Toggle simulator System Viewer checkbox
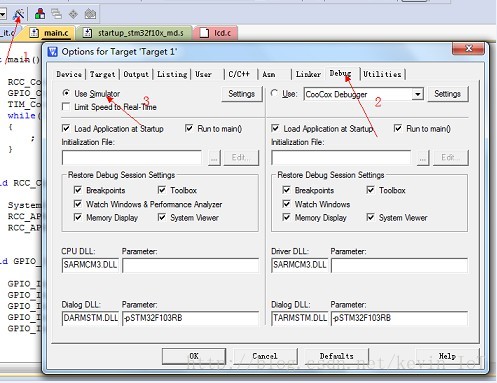497x383 pixels. pyautogui.click(x=162, y=217)
